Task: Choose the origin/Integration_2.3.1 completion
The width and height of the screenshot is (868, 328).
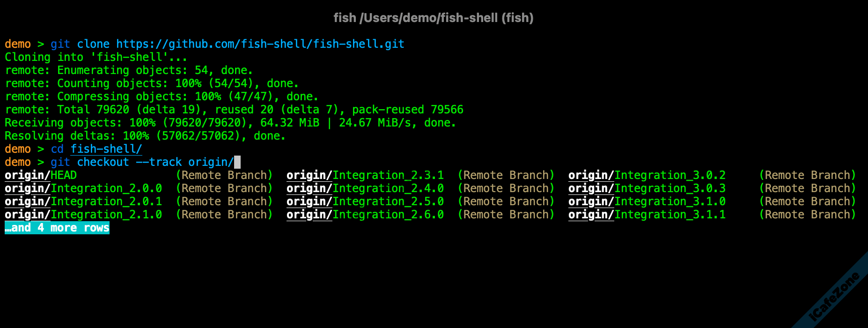Action: [x=365, y=175]
